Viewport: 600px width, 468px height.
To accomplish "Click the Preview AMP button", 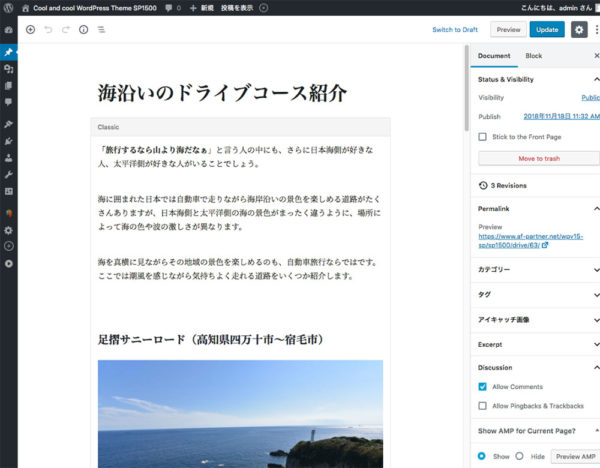I will coord(576,457).
